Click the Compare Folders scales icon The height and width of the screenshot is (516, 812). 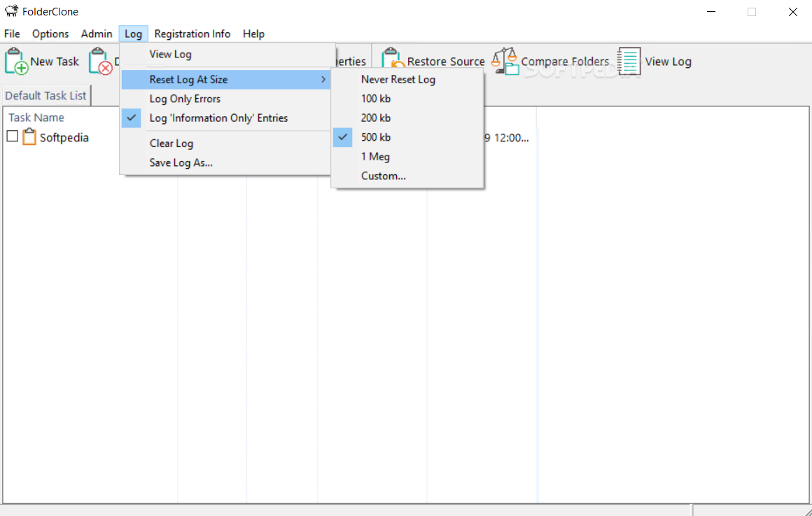(505, 61)
